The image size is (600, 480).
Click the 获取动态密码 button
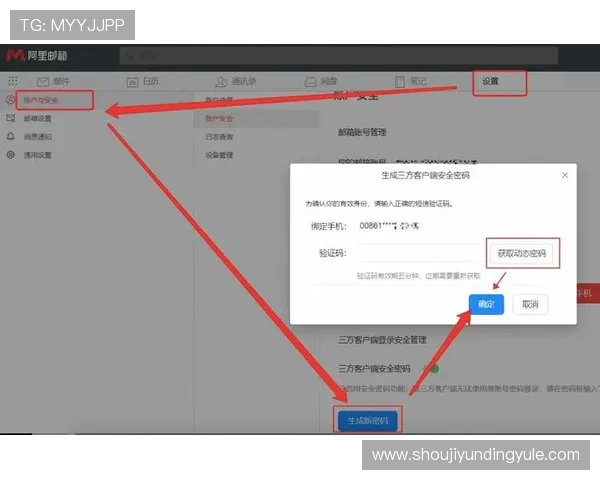point(522,253)
